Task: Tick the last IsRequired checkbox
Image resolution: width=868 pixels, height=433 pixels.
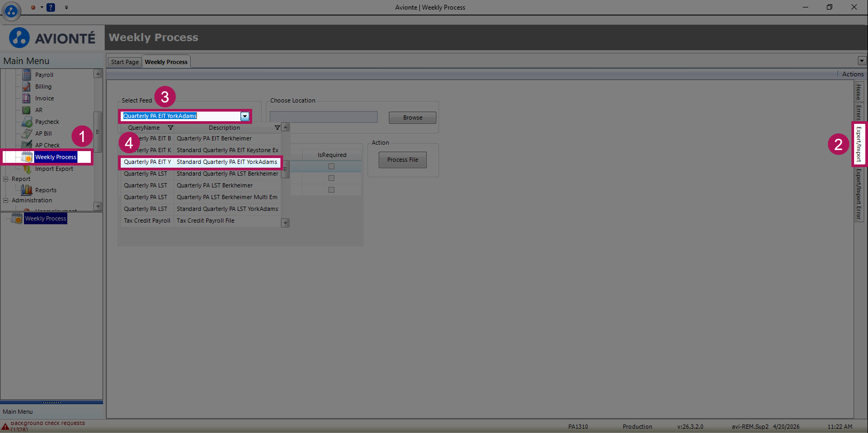Action: [x=331, y=190]
